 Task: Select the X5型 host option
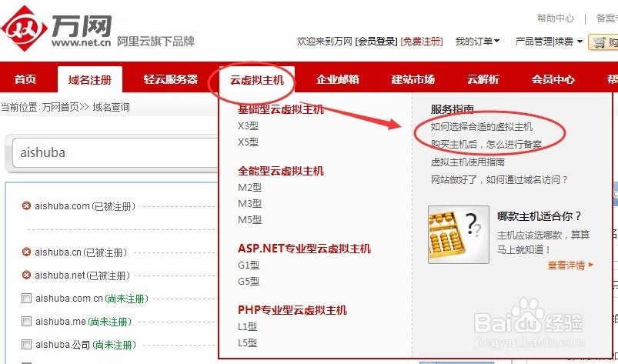(249, 142)
